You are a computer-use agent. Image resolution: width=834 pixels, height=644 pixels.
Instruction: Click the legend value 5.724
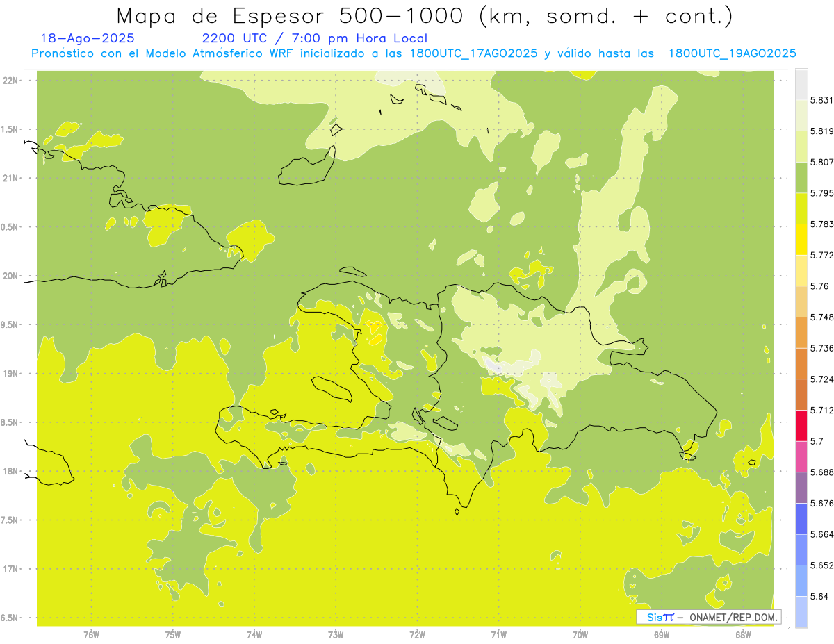coord(821,379)
